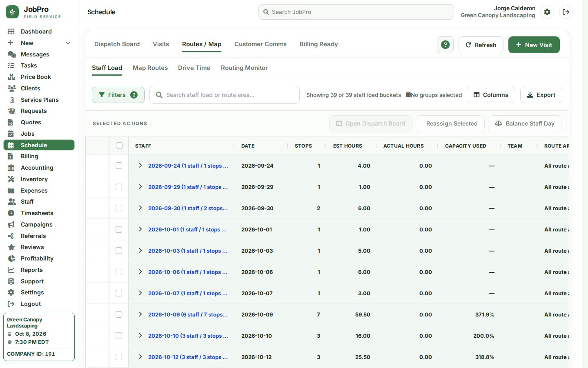Select the checkbox for the 2026-09-30 row
The width and height of the screenshot is (588, 368).
119,208
